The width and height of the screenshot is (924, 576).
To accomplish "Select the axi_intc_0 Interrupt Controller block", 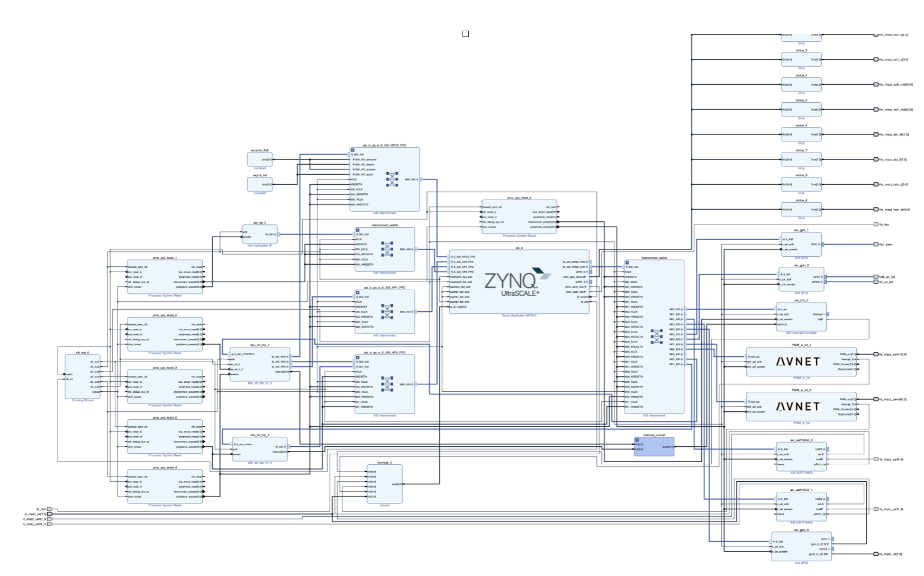I will click(x=801, y=317).
